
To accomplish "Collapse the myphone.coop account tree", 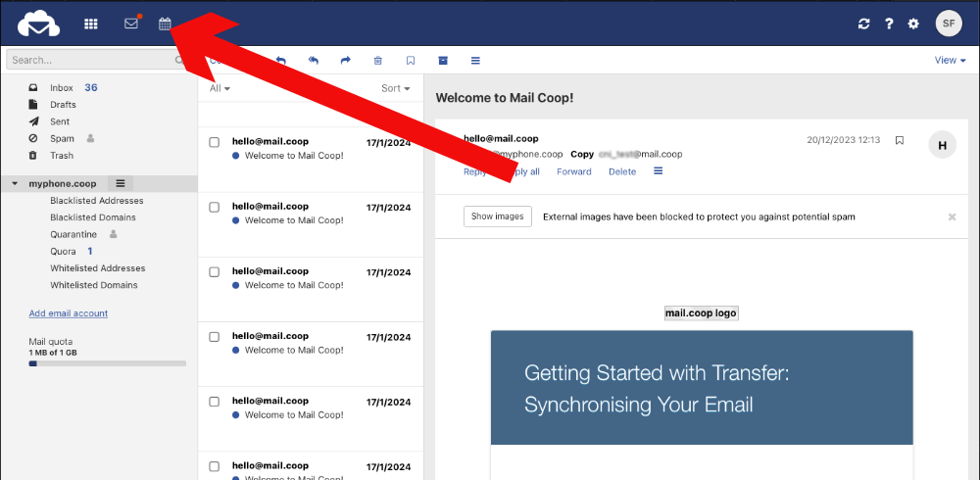I will 15,184.
